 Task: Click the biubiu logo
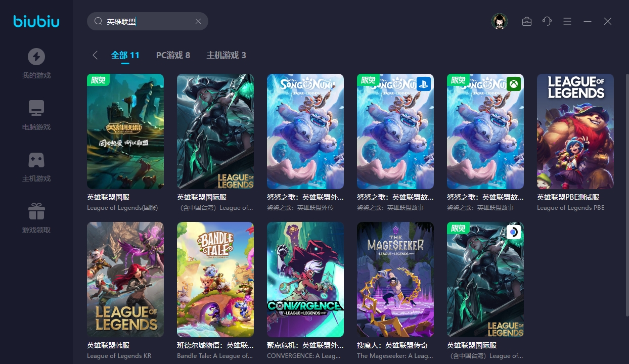click(x=36, y=21)
